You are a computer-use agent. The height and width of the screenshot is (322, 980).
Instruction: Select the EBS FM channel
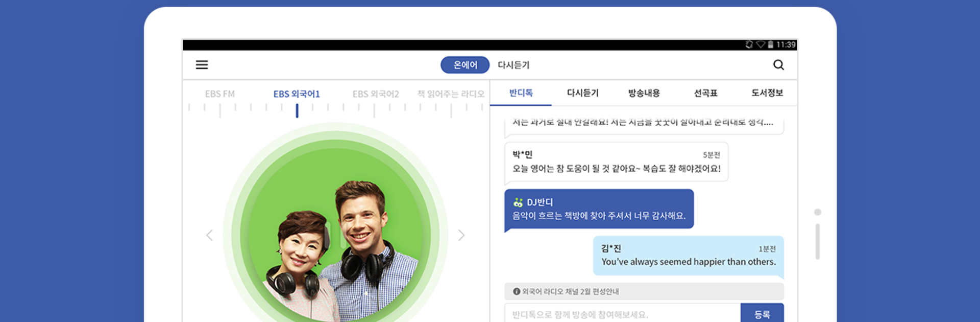(x=220, y=94)
